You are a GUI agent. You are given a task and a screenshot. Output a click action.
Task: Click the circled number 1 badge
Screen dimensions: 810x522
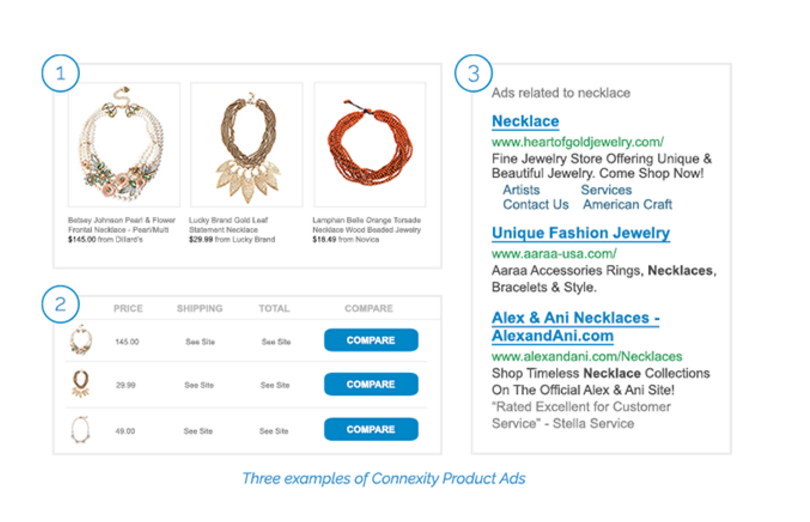coord(60,72)
